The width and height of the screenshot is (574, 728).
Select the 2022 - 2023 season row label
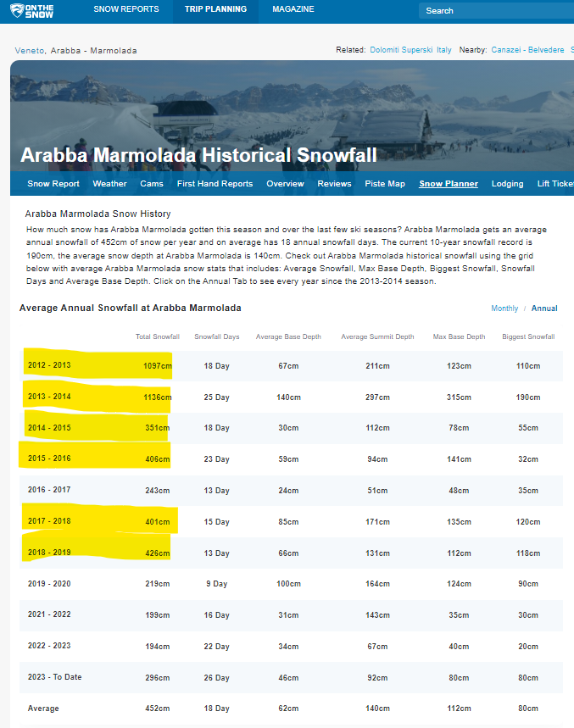tap(49, 645)
